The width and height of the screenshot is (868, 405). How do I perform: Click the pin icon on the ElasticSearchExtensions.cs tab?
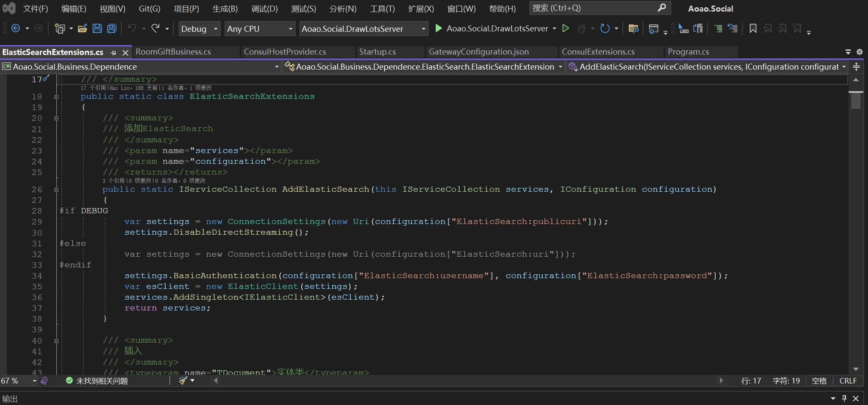pos(114,52)
